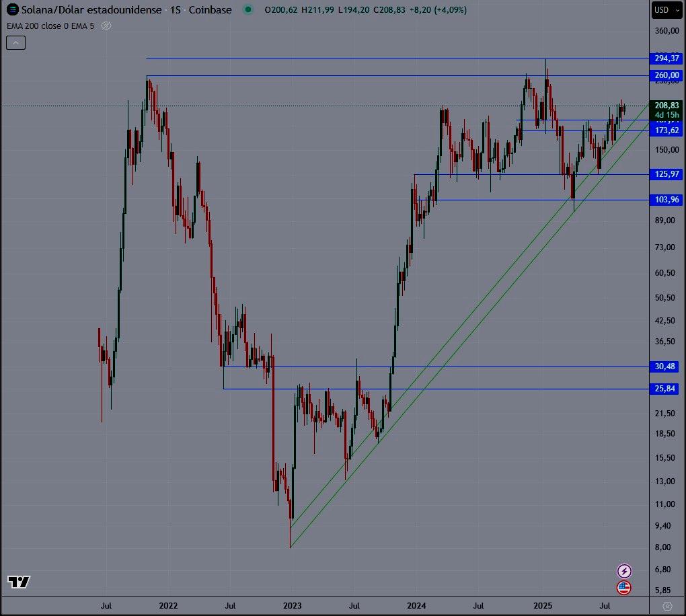The width and height of the screenshot is (686, 616).
Task: Select the 260,00 price line label
Action: tap(666, 75)
